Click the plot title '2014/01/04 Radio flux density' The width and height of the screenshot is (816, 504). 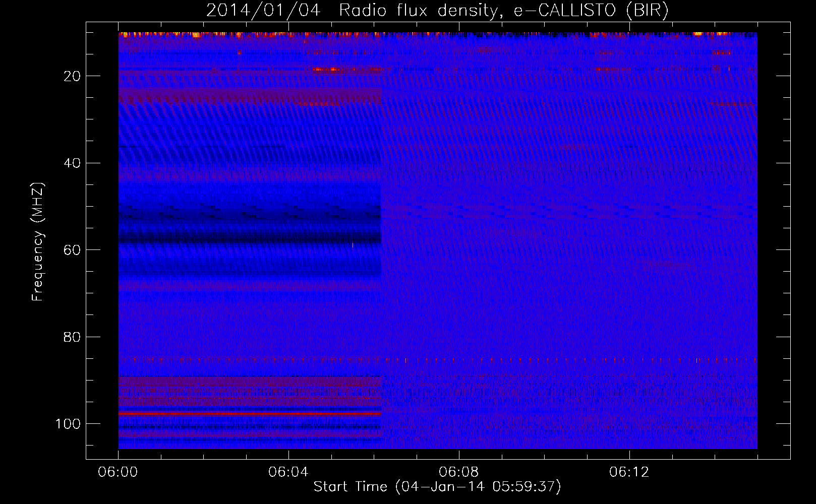[x=352, y=10]
